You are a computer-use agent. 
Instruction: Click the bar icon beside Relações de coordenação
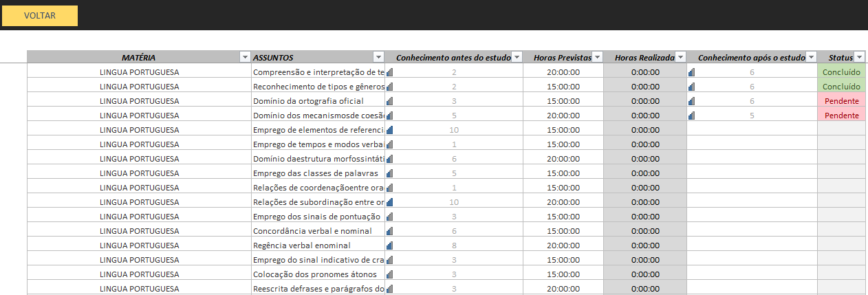click(x=389, y=187)
